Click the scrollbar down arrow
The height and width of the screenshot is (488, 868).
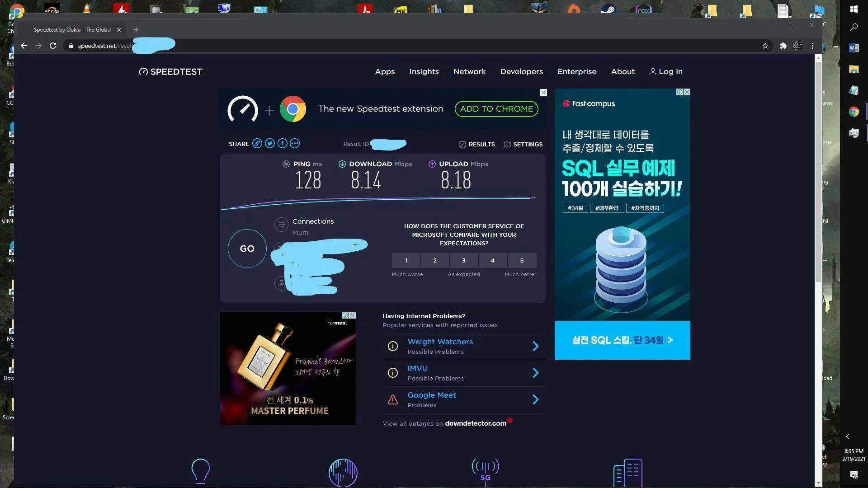pos(818,483)
